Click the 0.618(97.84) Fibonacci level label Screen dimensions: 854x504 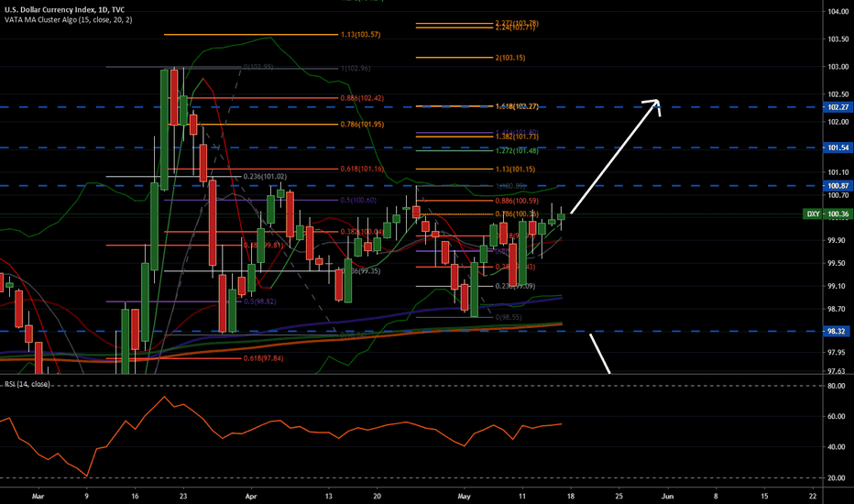pyautogui.click(x=263, y=358)
